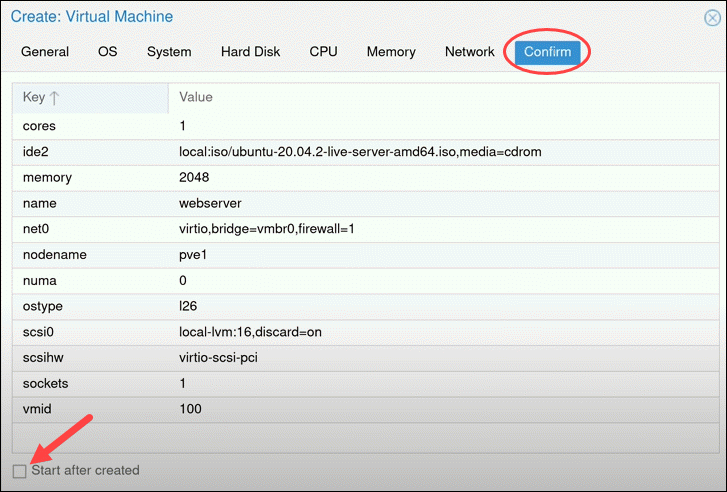Select the Hard Disk tab
This screenshot has height=492, width=727.
pyautogui.click(x=250, y=52)
